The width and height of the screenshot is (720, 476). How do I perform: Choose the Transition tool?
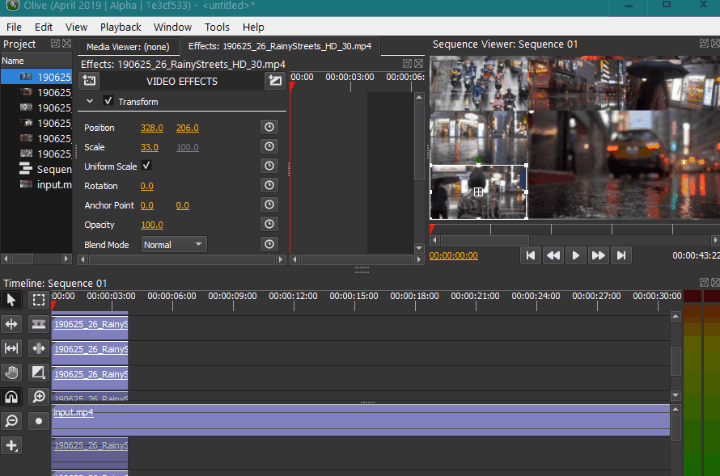[38, 372]
